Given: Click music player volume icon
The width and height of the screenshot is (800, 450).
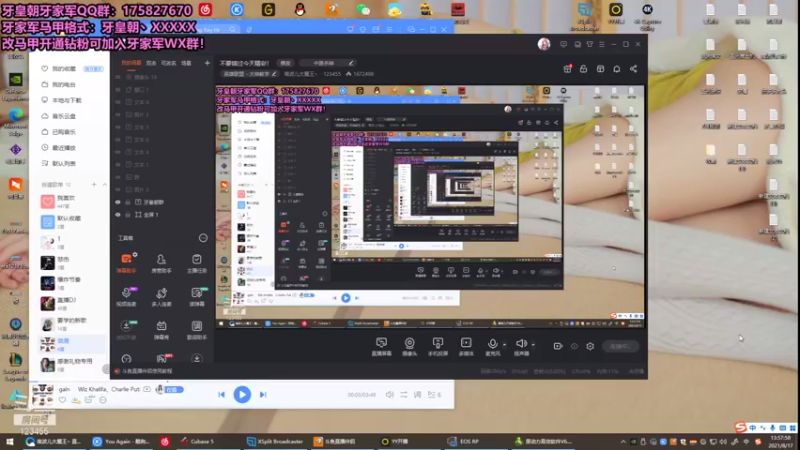Looking at the screenshot, I should pos(390,394).
